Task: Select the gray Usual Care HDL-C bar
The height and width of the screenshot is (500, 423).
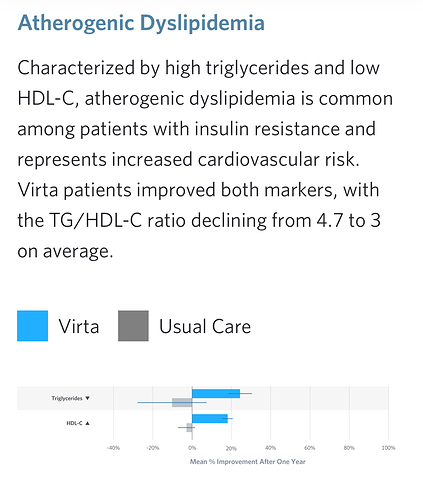Action: [x=189, y=427]
